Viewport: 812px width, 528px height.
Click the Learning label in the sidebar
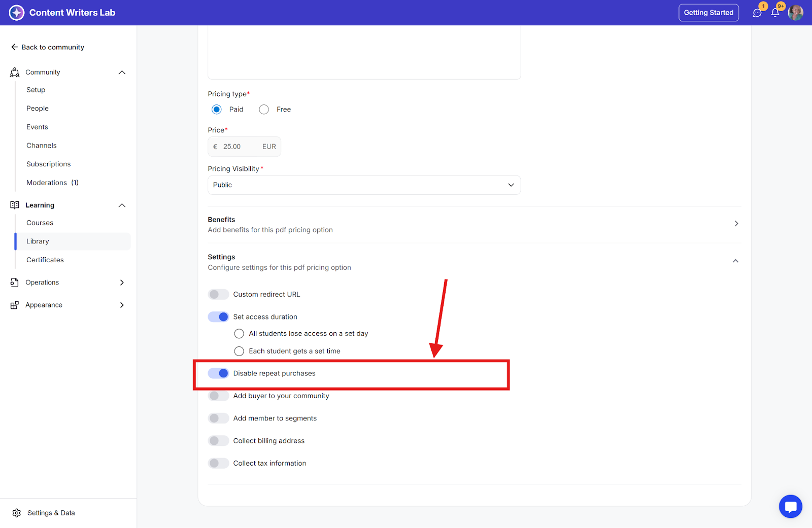pyautogui.click(x=40, y=205)
